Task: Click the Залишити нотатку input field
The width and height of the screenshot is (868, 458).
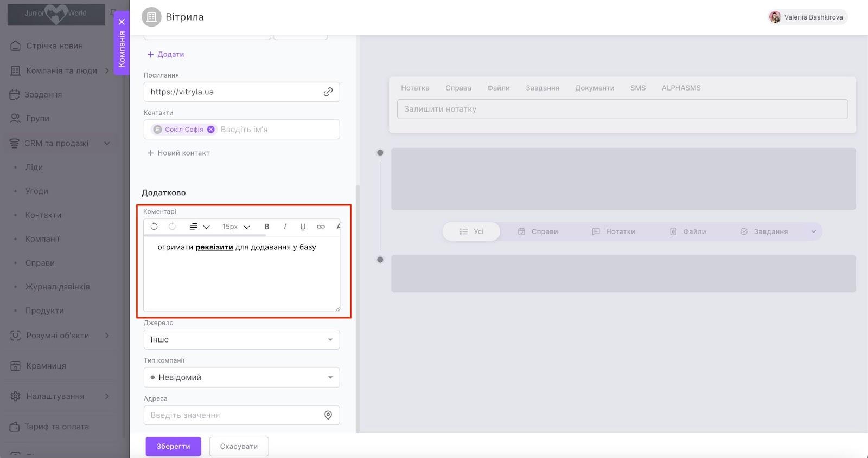Action: pyautogui.click(x=622, y=109)
